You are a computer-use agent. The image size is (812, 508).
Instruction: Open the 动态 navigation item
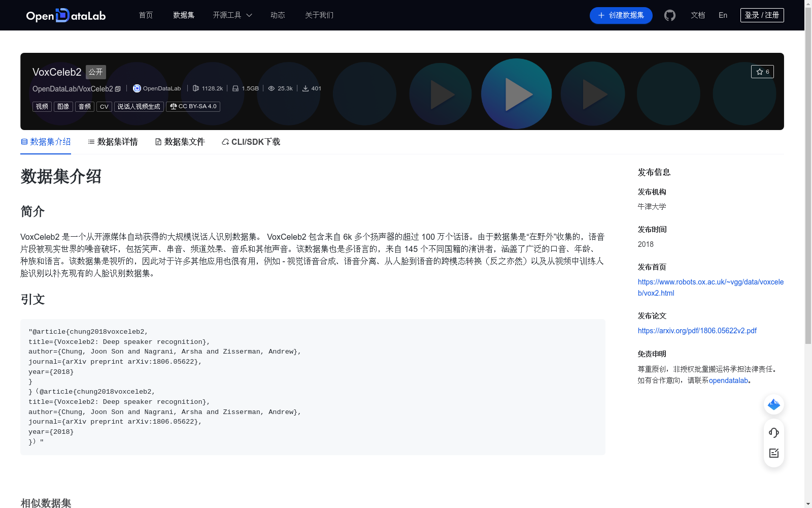[x=278, y=15]
